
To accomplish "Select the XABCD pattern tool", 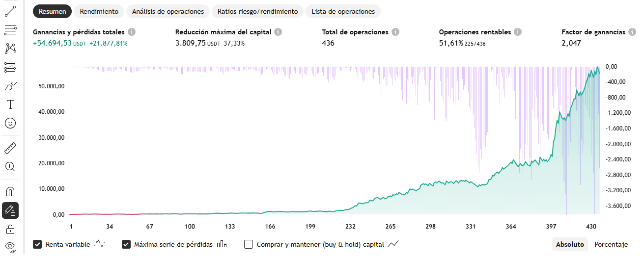I will coord(10,49).
